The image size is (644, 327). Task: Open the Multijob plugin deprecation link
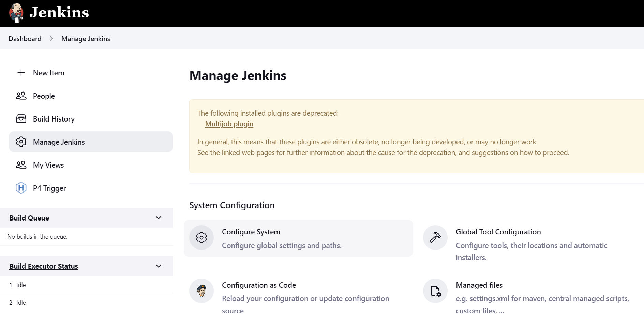[229, 124]
